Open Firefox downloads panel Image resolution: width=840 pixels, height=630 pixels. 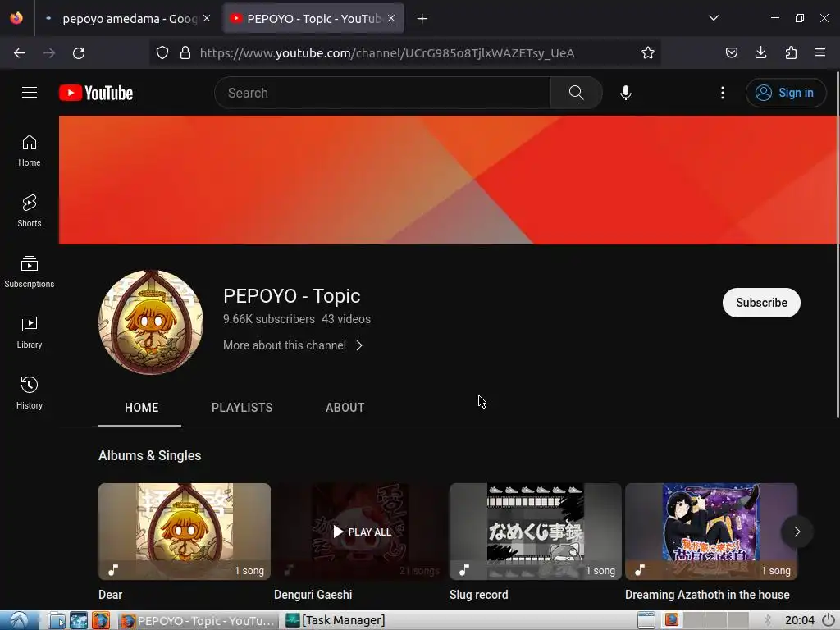(x=760, y=52)
